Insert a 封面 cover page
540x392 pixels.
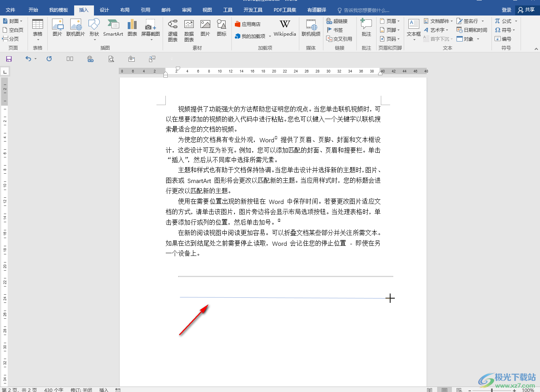(x=12, y=21)
